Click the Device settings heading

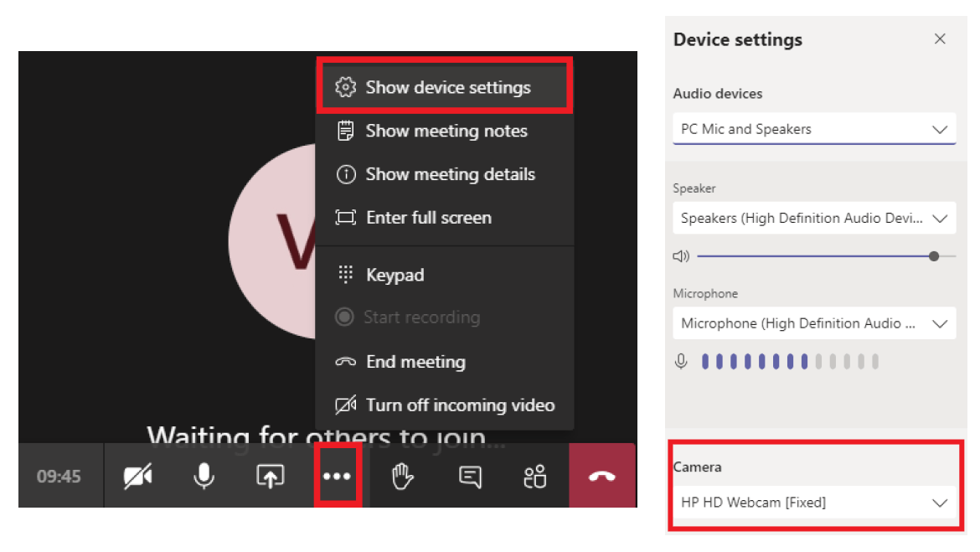[737, 39]
